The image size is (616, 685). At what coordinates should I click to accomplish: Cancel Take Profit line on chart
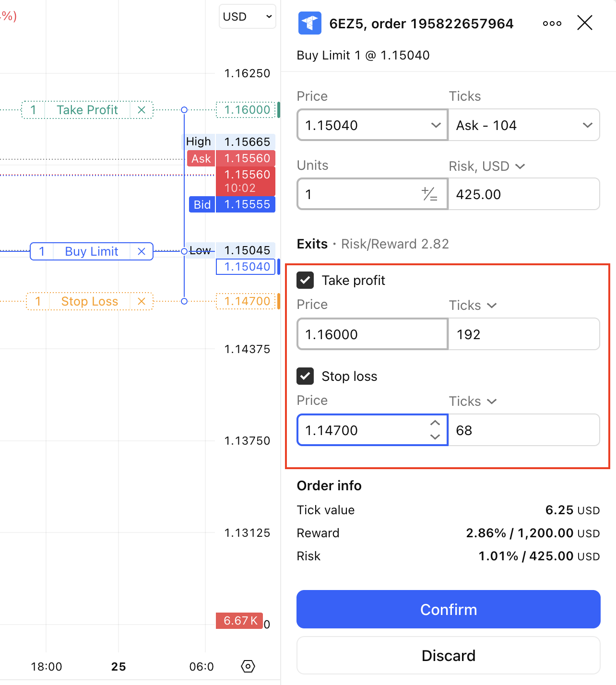pyautogui.click(x=142, y=110)
